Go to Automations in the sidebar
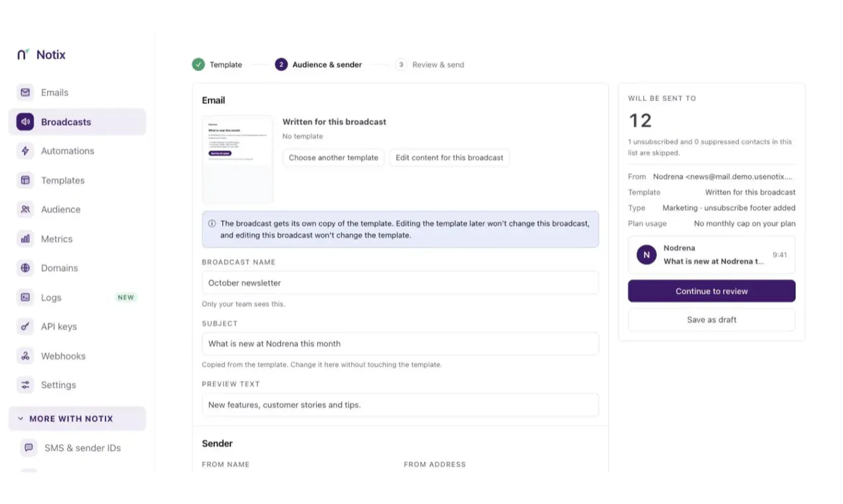 point(77,151)
